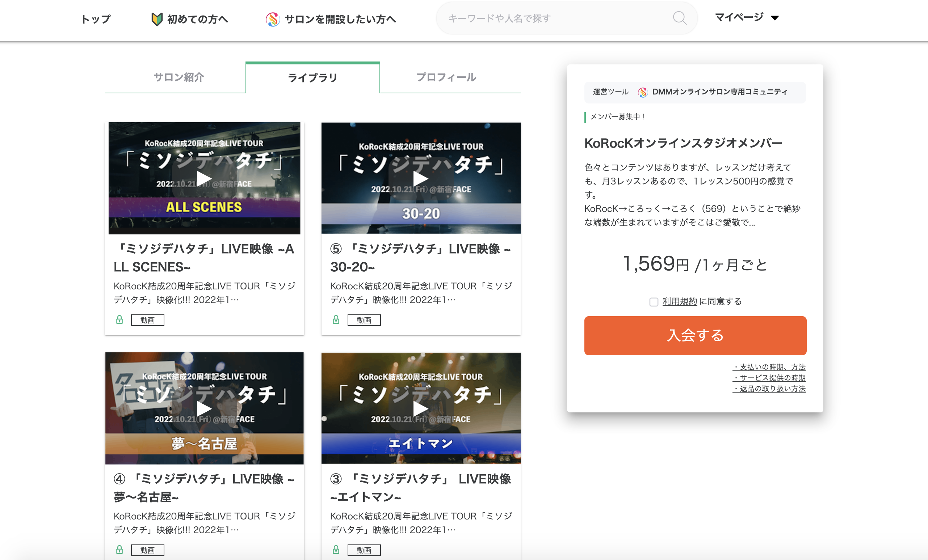Click lock icon under ALL SCENES card
Screen dimensions: 928x560
(x=119, y=320)
